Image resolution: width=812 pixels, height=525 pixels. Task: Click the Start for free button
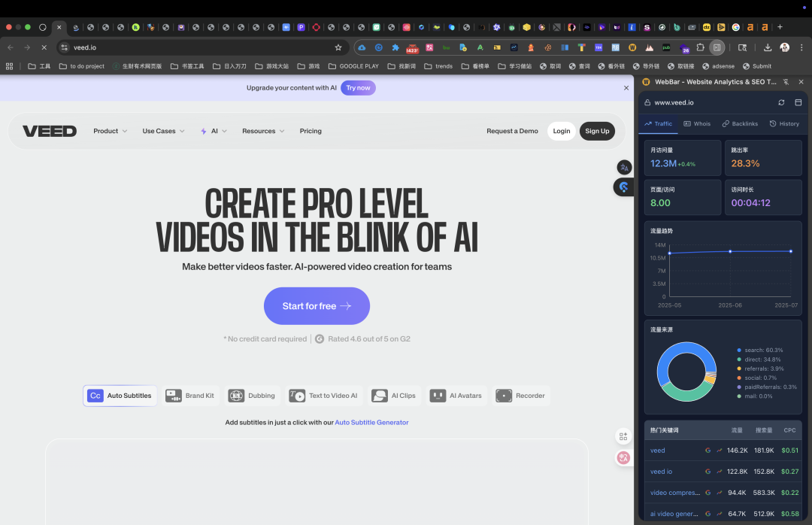(317, 306)
